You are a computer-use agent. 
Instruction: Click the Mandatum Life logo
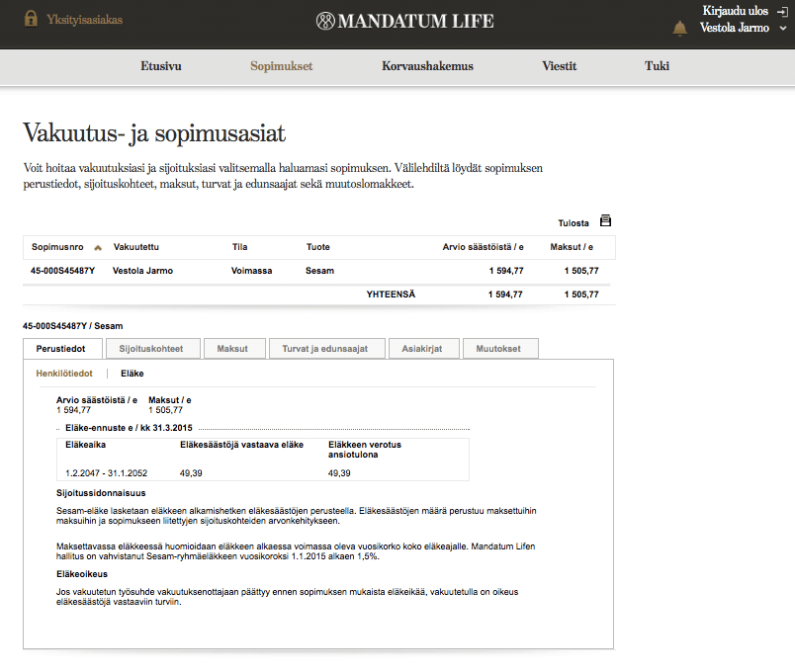tap(404, 21)
